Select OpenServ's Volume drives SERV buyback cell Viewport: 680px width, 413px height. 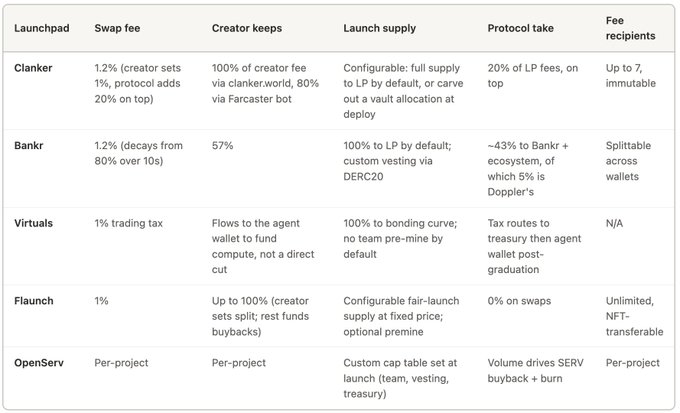535,370
